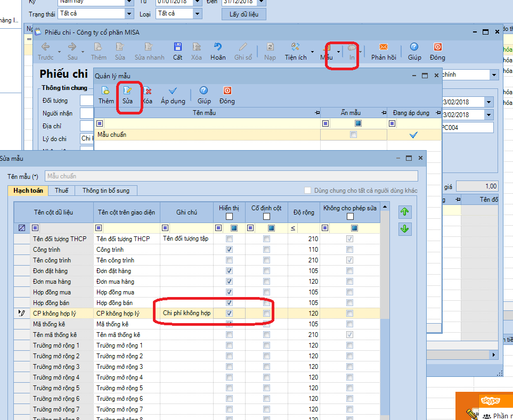Open the Tiện ích tools icon
Viewport: 513px width, 420px height.
[296, 47]
